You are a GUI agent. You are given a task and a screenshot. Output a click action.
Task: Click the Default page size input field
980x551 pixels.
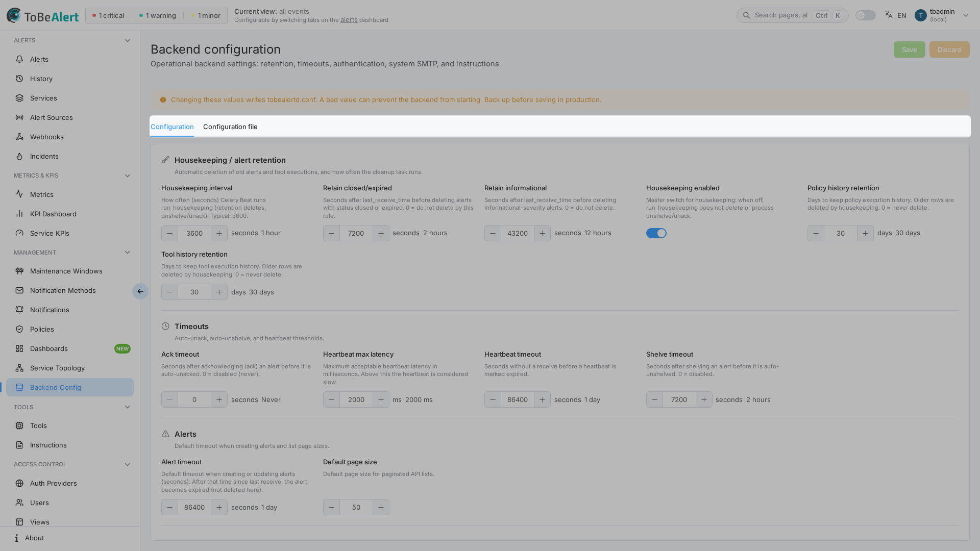[356, 507]
